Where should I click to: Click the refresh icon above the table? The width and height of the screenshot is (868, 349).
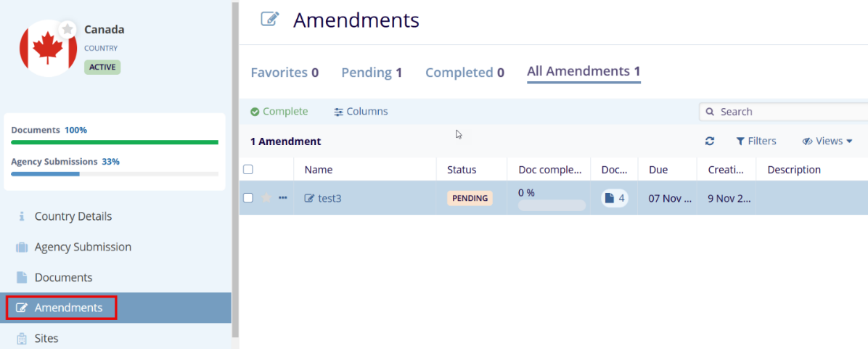pyautogui.click(x=710, y=141)
